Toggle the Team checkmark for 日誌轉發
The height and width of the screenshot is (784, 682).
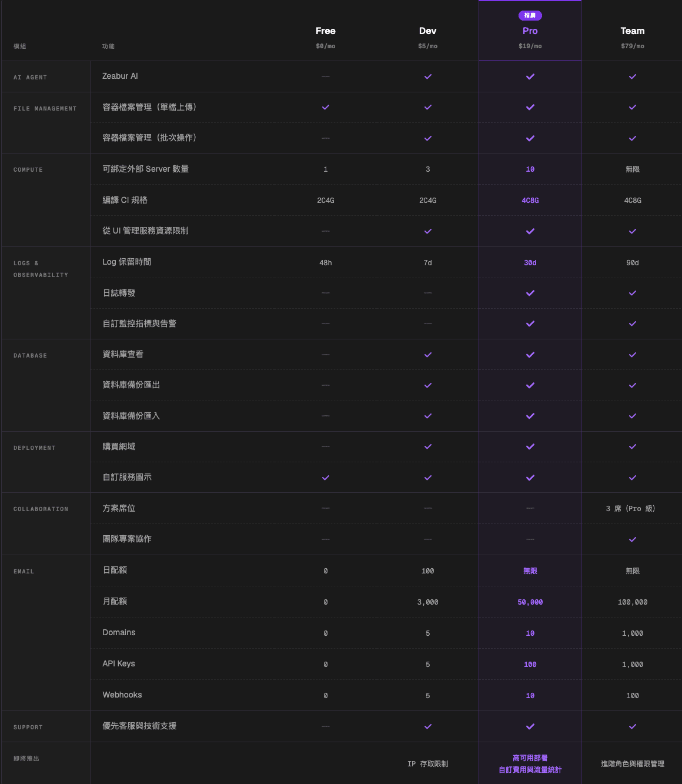click(632, 293)
